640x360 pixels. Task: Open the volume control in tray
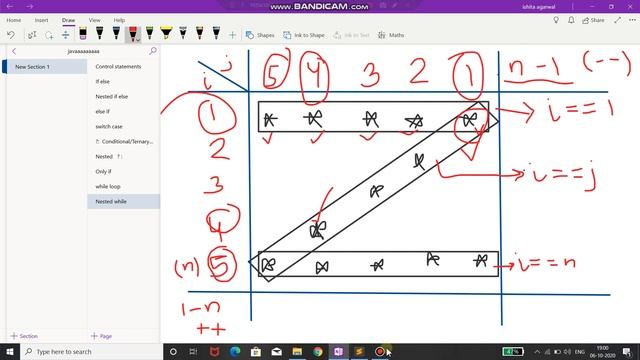point(567,351)
